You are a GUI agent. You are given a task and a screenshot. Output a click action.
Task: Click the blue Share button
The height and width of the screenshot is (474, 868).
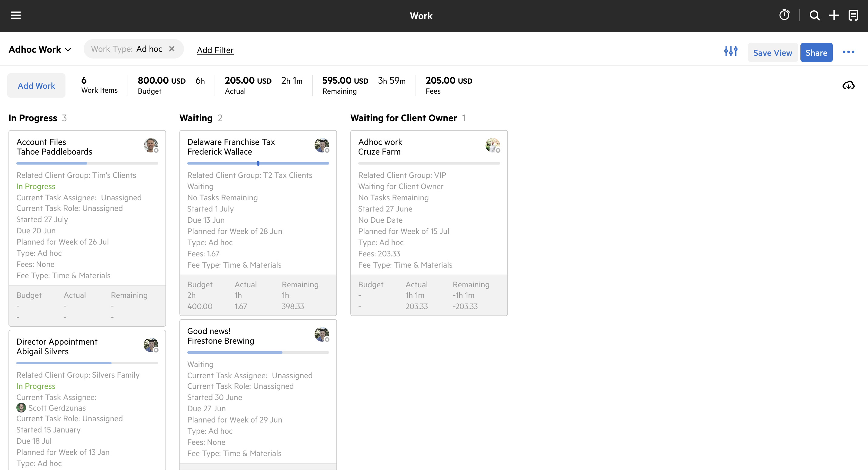pos(816,52)
